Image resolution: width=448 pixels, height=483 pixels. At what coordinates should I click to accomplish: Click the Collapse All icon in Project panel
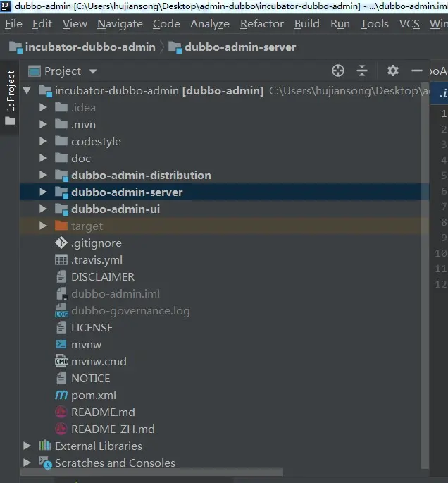coord(362,71)
